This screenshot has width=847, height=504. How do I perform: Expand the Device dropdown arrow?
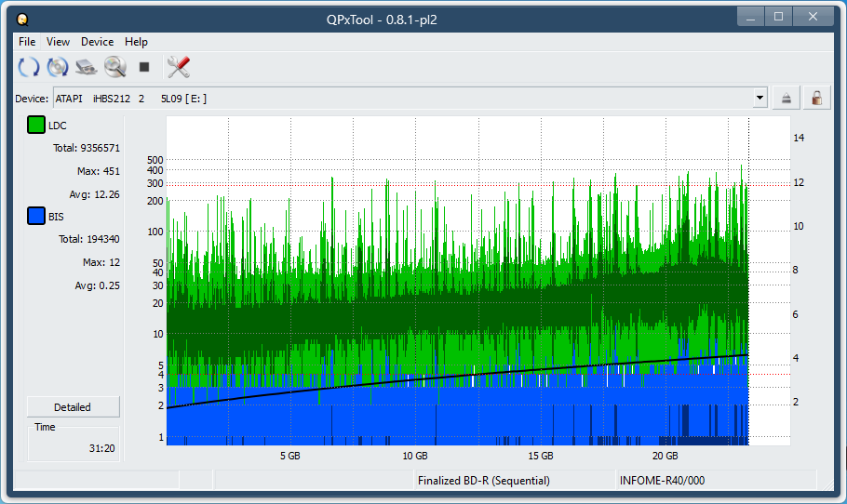pyautogui.click(x=760, y=98)
